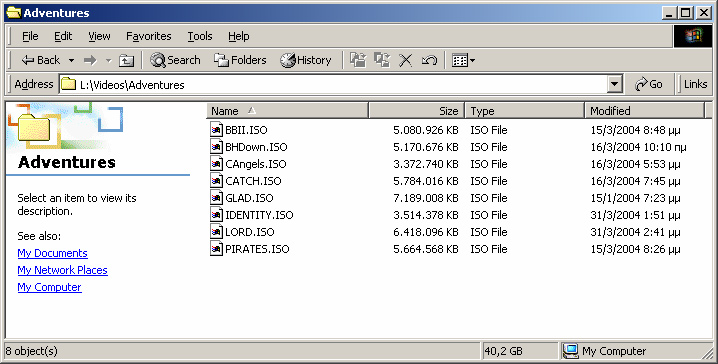
Task: Click the Adventures folder title bar icon
Action: (14, 13)
